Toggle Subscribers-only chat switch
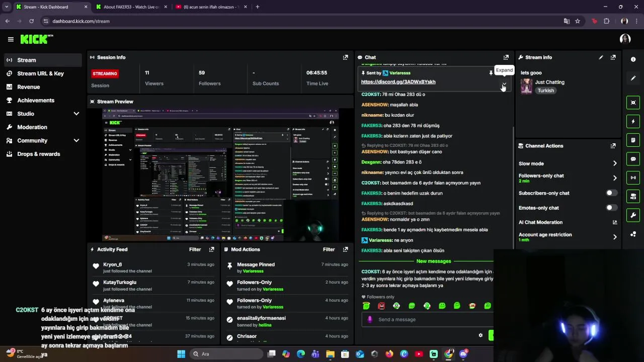Image resolution: width=644 pixels, height=362 pixels. point(611,193)
